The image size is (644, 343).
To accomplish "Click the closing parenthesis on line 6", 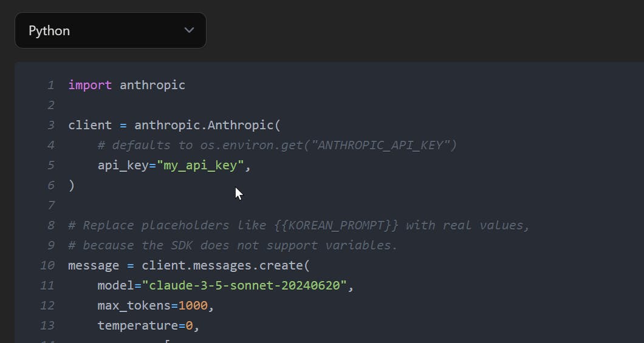I will pos(72,185).
